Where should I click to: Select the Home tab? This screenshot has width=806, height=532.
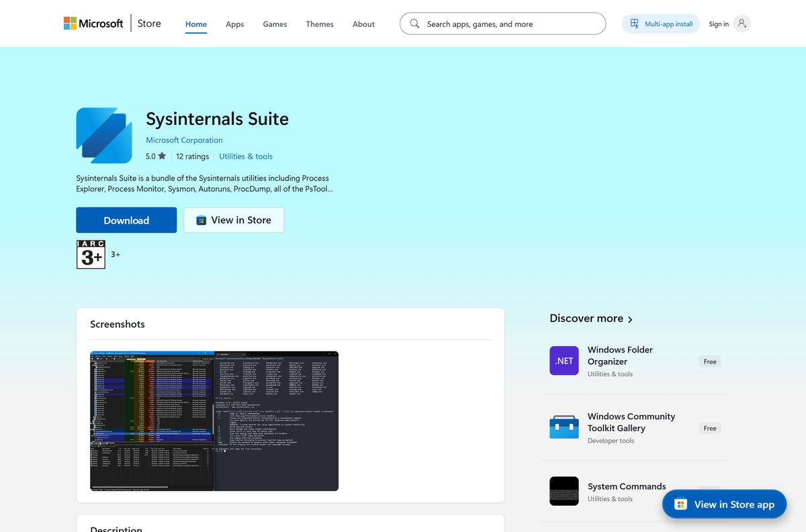pyautogui.click(x=196, y=24)
